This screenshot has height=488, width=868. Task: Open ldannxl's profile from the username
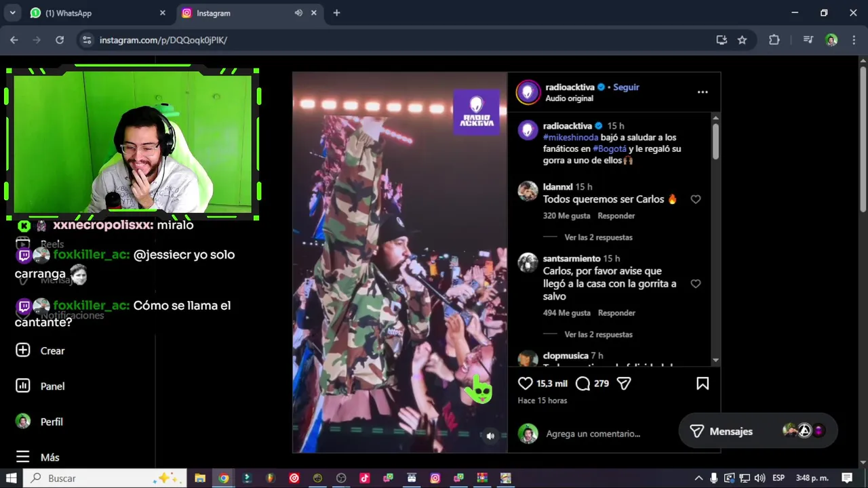[557, 186]
